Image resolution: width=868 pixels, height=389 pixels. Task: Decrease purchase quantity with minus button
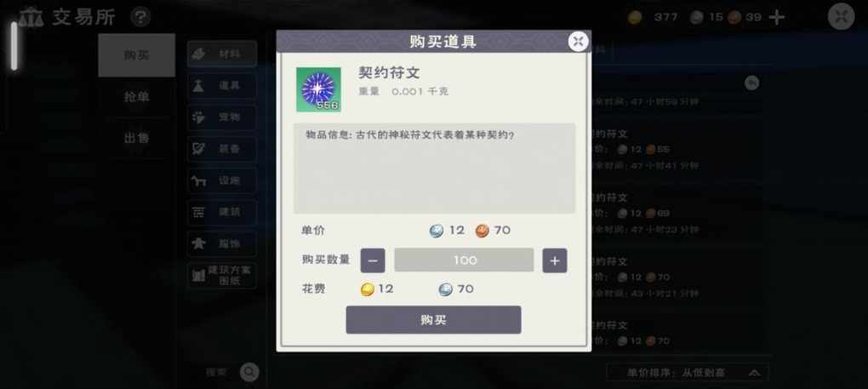click(x=373, y=260)
